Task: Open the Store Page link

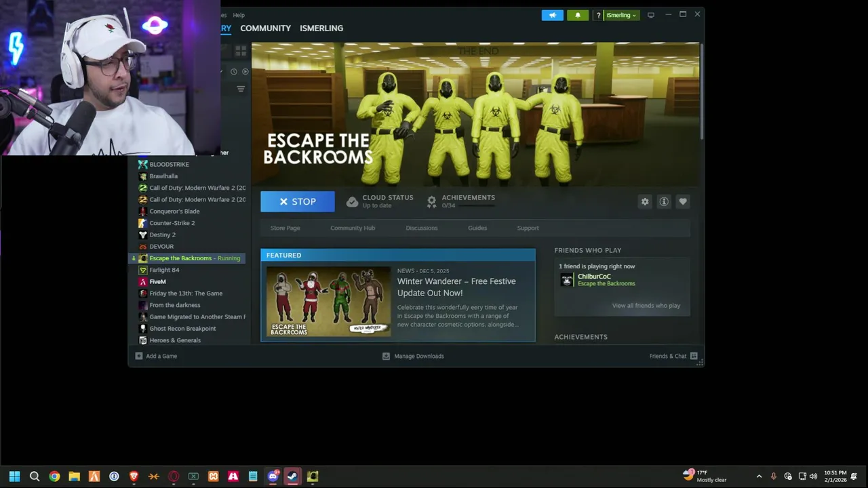Action: click(x=285, y=228)
